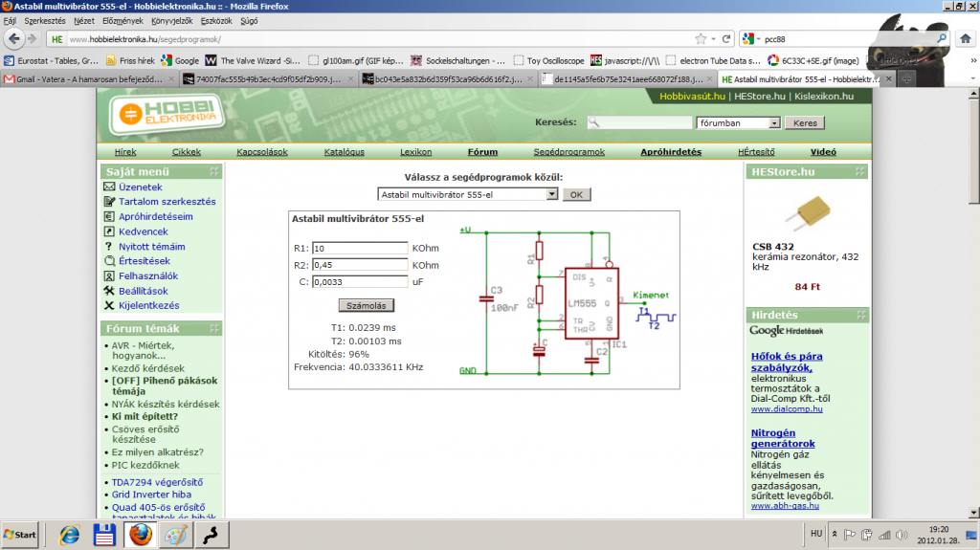Viewport: 980px width, 550px height.
Task: Click the Keres search button
Action: pyautogui.click(x=805, y=123)
